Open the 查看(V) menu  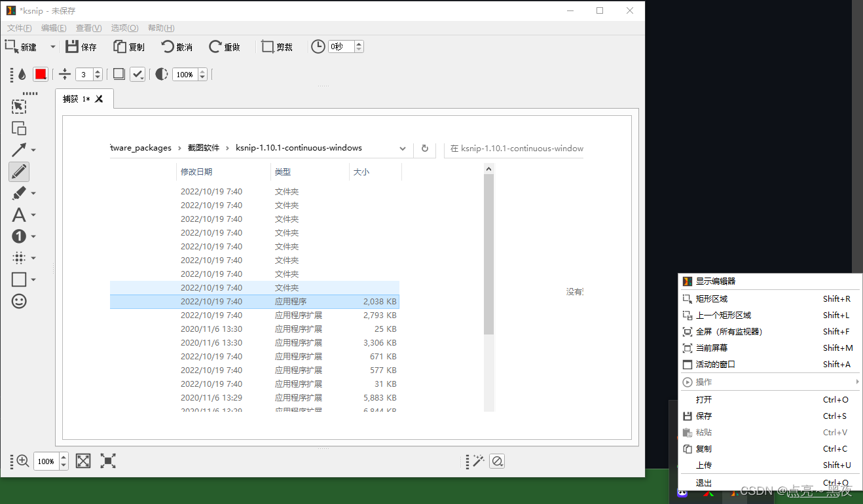tap(89, 28)
